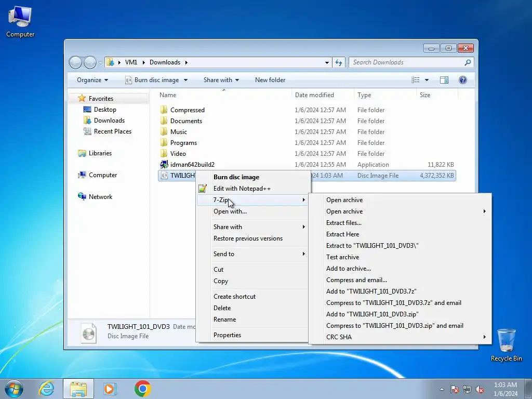Click the Compressed folder icon
This screenshot has height=399, width=532.
(164, 110)
